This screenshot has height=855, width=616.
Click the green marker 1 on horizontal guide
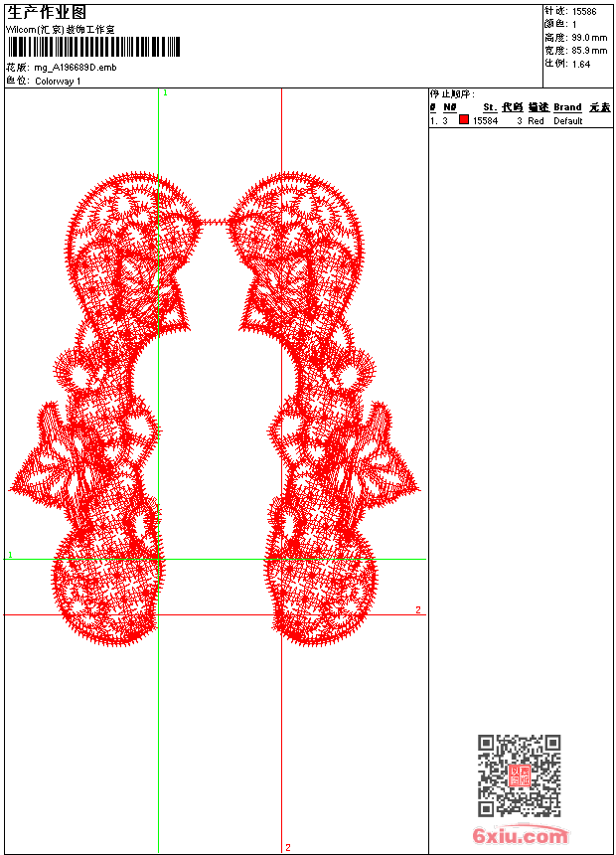[10, 555]
